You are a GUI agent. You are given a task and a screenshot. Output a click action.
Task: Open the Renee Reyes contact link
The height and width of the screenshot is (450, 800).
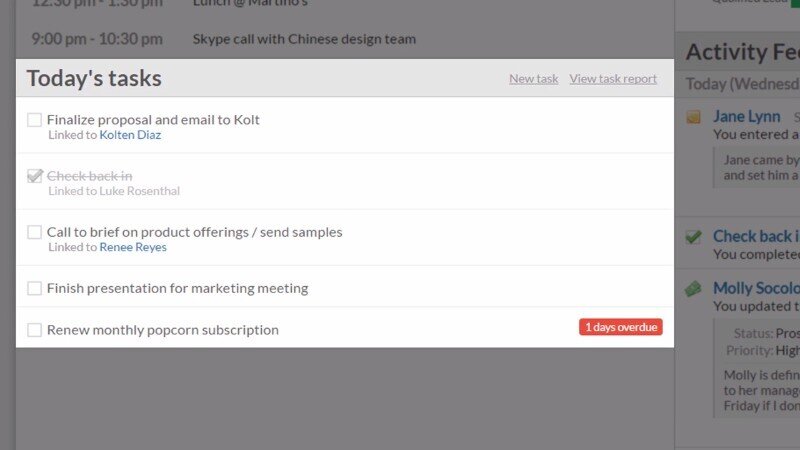[x=133, y=247]
